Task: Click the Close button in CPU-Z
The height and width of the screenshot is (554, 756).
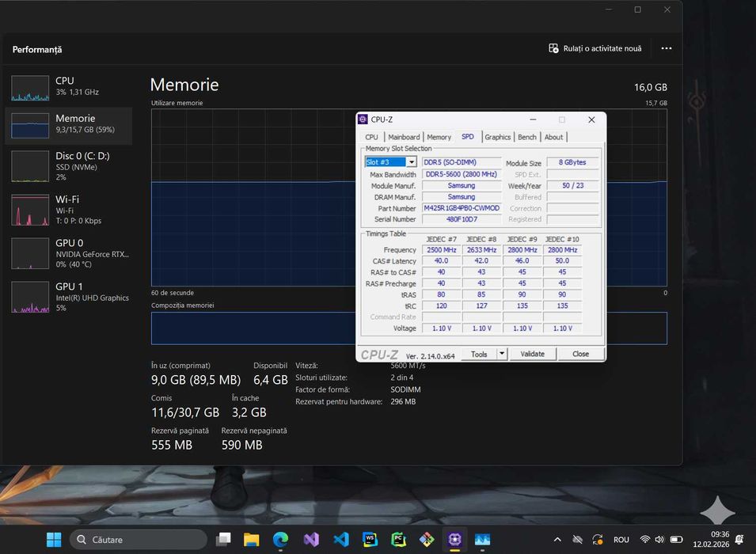Action: pos(580,354)
